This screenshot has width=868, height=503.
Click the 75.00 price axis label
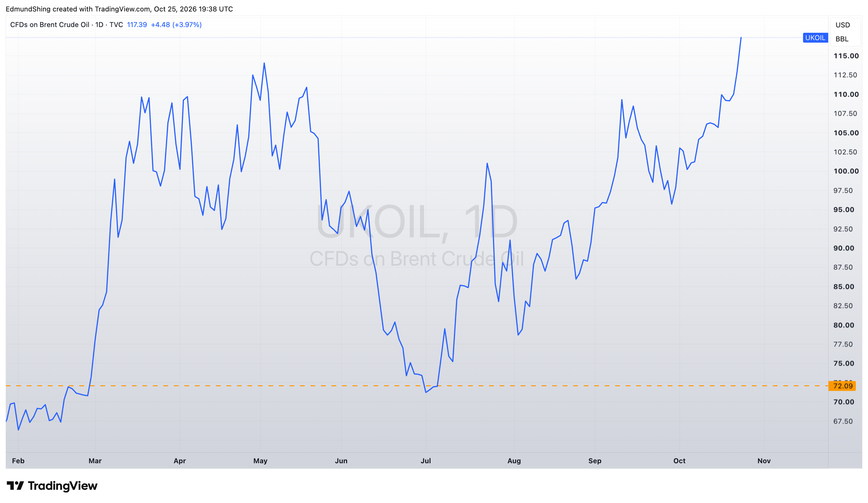tap(843, 364)
